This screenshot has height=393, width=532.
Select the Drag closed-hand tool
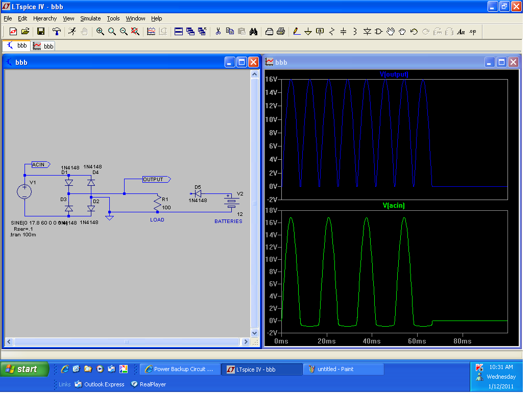pos(402,32)
